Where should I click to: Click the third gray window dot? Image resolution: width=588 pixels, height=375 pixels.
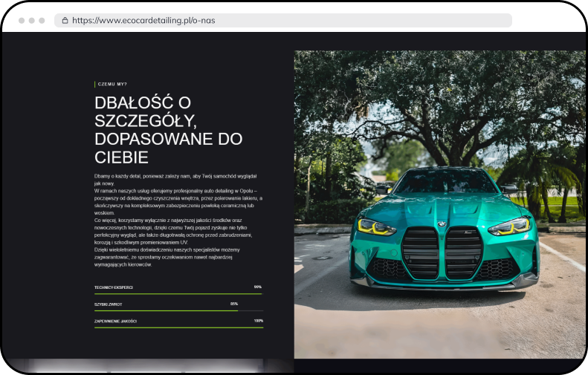point(42,21)
